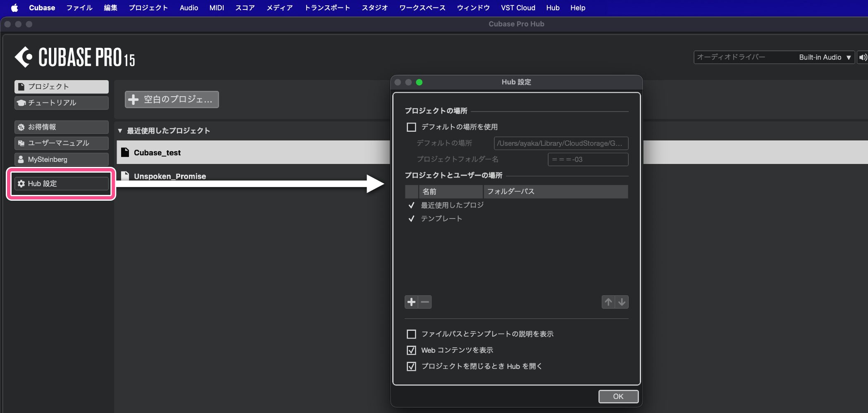Click the speaker icon beside audio driver
Screen dimensions: 868x413
(863, 57)
